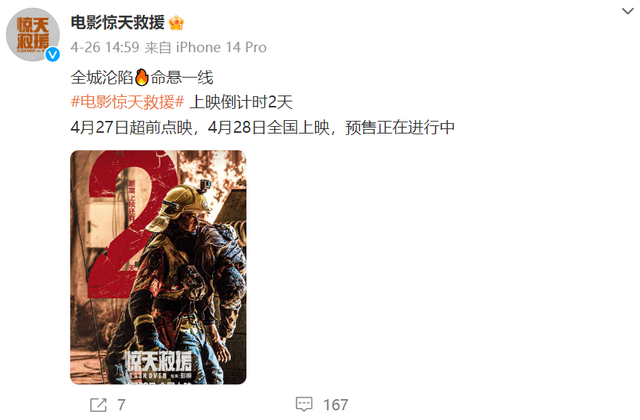Click the source label iPhone 14 Pro
This screenshot has width=640, height=420.
(221, 47)
